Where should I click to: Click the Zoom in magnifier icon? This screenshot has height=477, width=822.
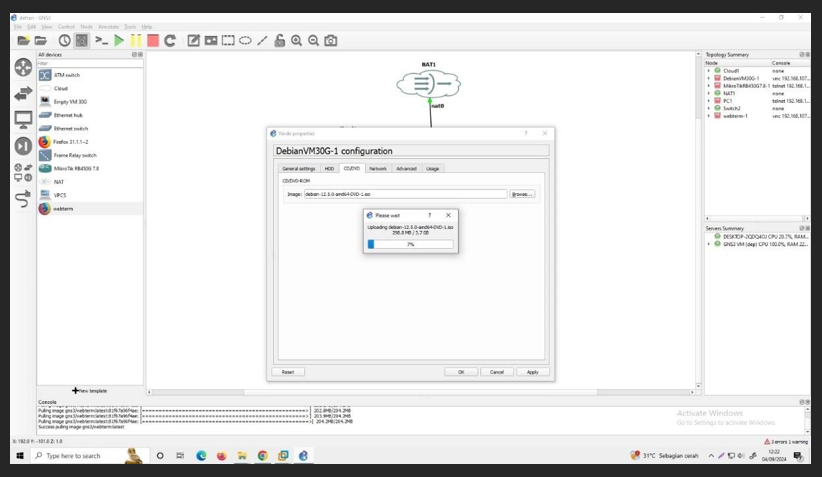tap(297, 41)
